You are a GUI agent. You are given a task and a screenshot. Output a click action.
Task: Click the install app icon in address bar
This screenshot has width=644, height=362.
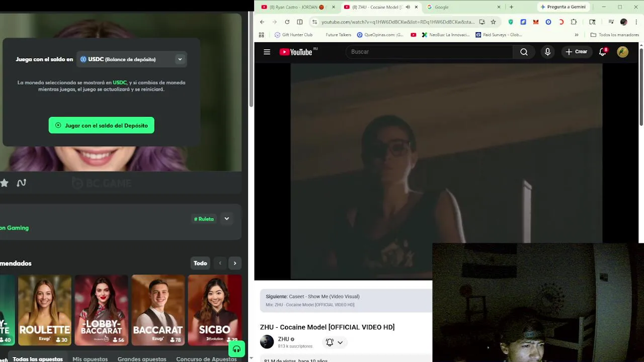click(x=482, y=22)
